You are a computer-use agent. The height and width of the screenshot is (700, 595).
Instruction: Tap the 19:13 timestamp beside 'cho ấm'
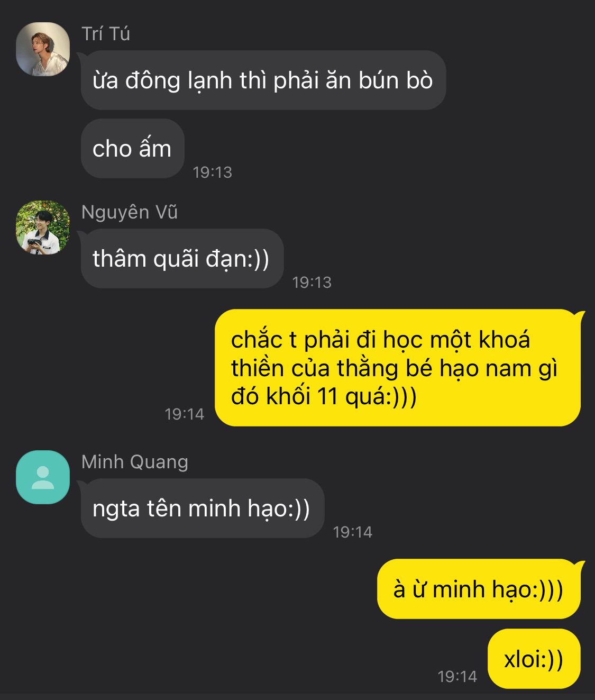click(213, 172)
